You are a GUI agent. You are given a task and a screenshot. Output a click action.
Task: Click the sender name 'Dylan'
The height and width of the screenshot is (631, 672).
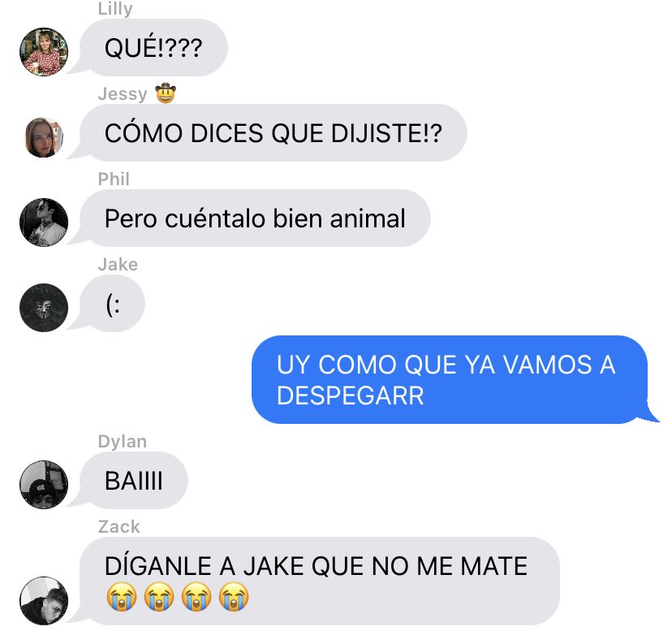pyautogui.click(x=122, y=442)
